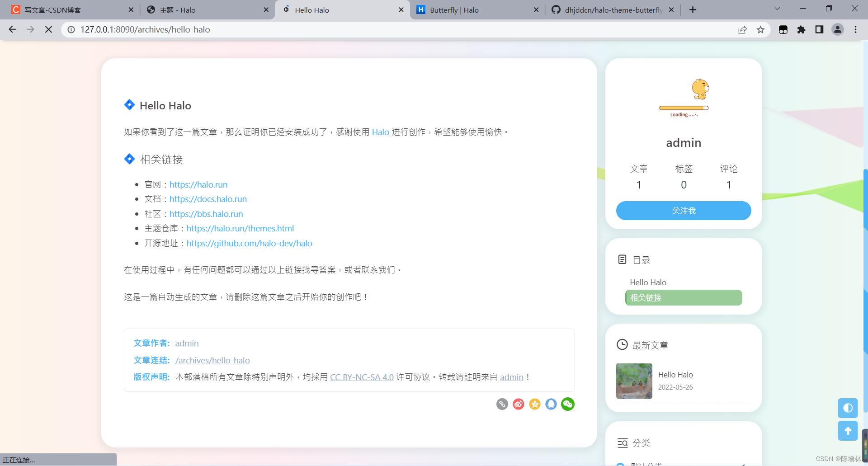Share this page from address bar

[742, 29]
